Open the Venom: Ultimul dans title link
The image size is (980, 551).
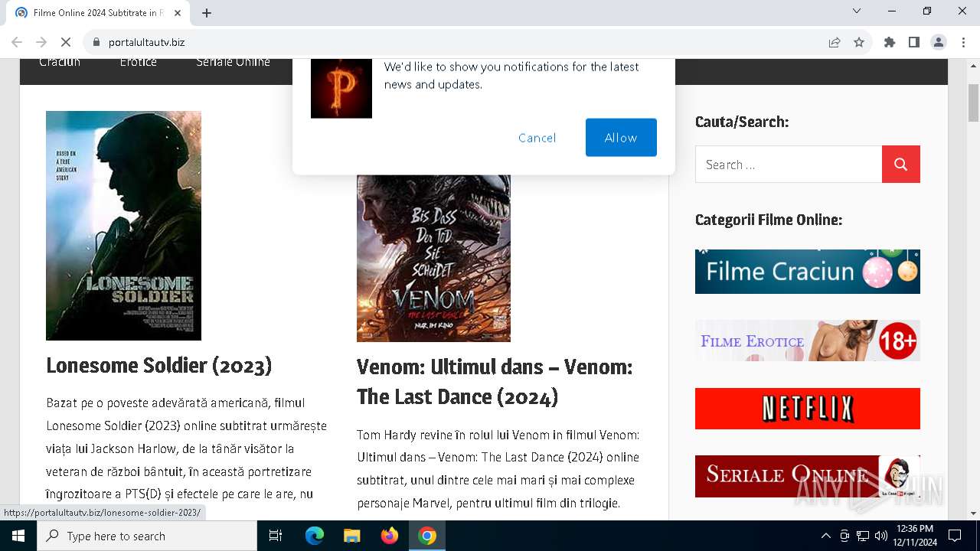coord(495,382)
